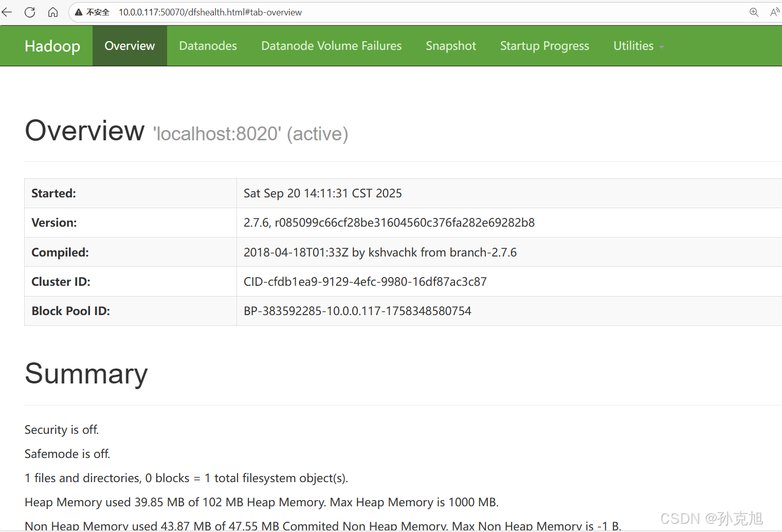The width and height of the screenshot is (782, 532).
Task: Open the zoom magnifier in the address bar
Action: click(x=754, y=12)
